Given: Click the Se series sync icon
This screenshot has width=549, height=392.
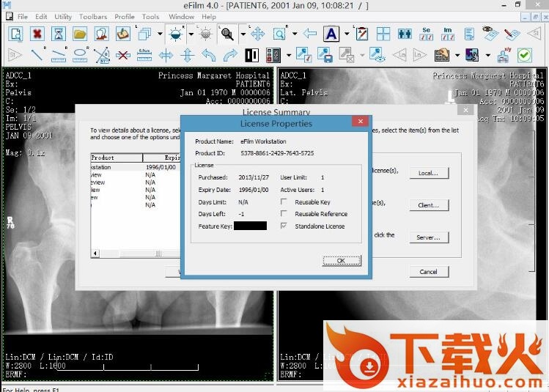Looking at the screenshot, I should click(x=426, y=34).
